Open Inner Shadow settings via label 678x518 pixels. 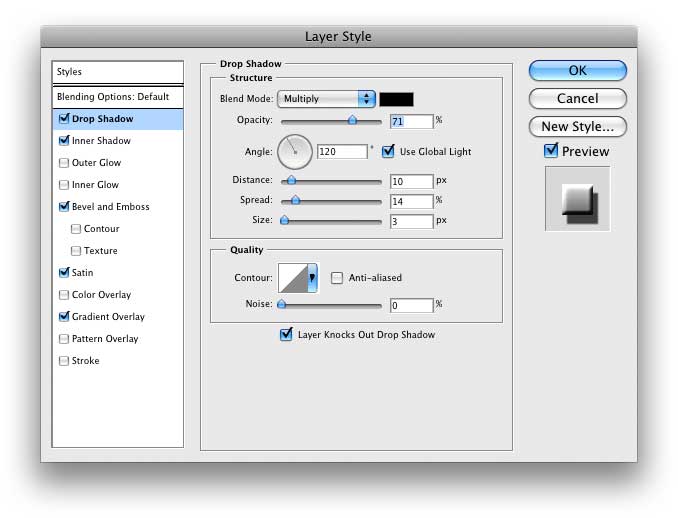[101, 141]
